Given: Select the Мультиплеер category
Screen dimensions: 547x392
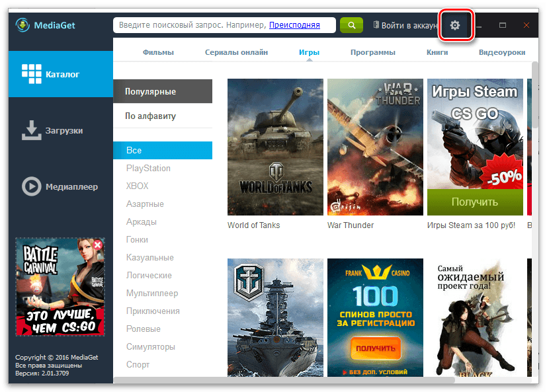Looking at the screenshot, I should [152, 294].
